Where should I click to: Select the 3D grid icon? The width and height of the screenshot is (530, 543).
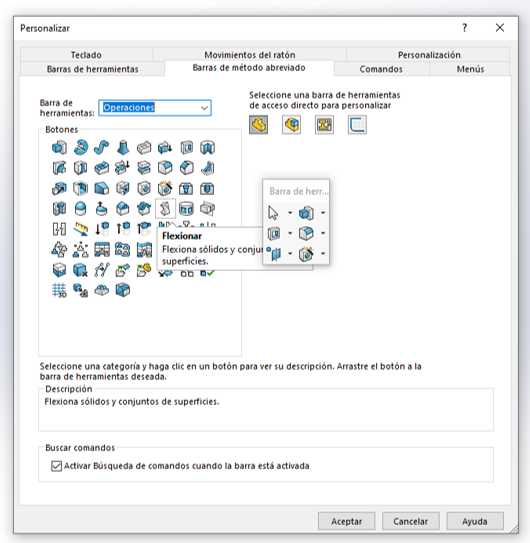click(59, 290)
